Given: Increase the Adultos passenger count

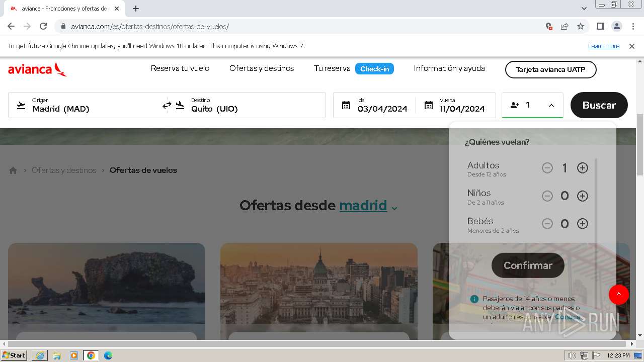Looking at the screenshot, I should [583, 168].
